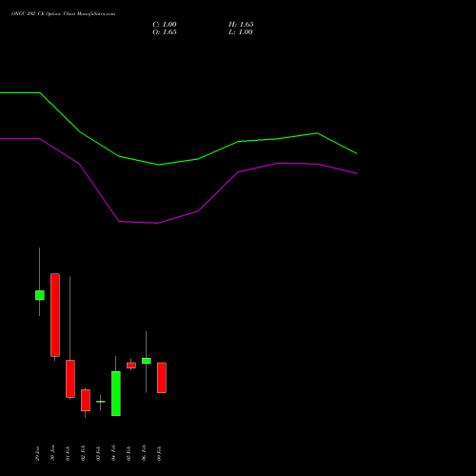Click the low value L: 1.00
This screenshot has width=476, height=476.
pos(241,32)
